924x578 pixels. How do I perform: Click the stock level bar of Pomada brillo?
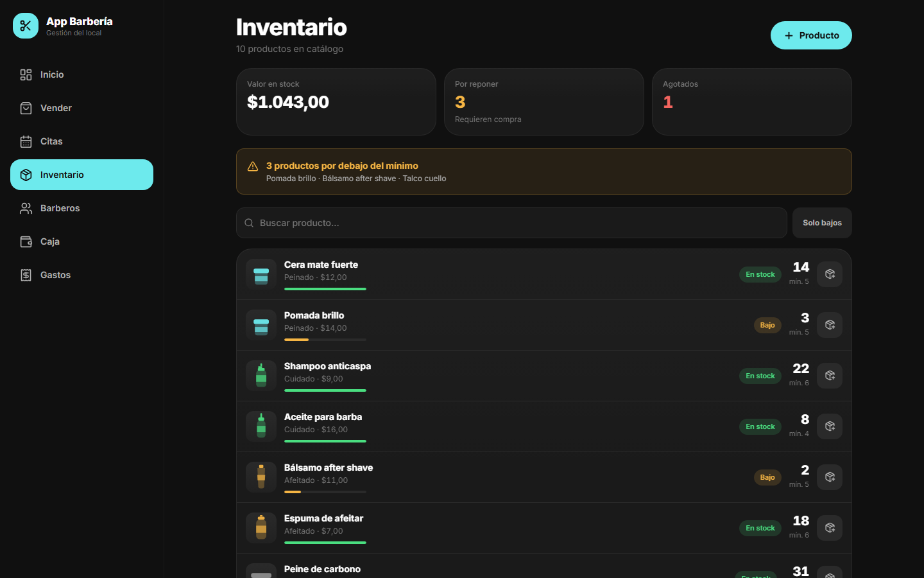click(x=325, y=340)
